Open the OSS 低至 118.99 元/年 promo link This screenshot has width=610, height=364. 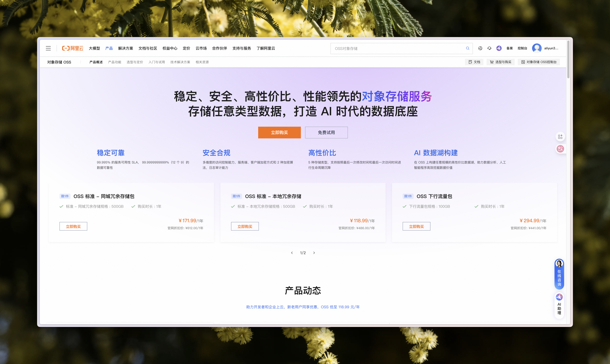[x=302, y=307]
